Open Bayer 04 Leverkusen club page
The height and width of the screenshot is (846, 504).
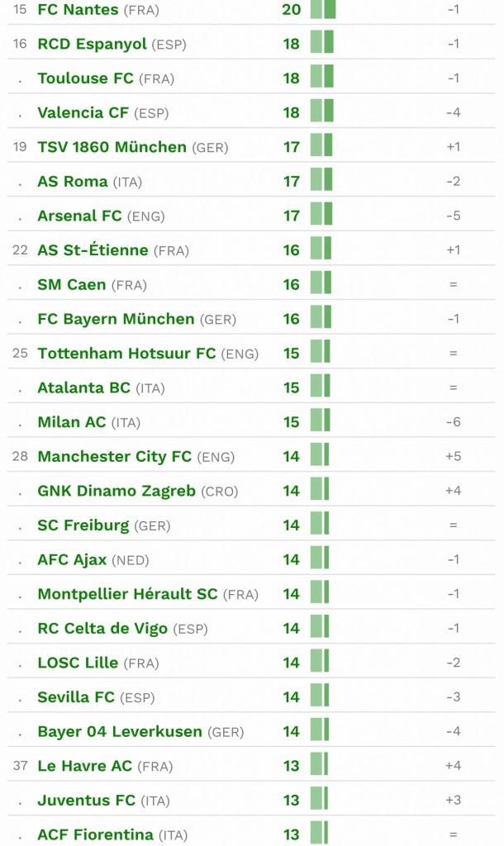119,732
